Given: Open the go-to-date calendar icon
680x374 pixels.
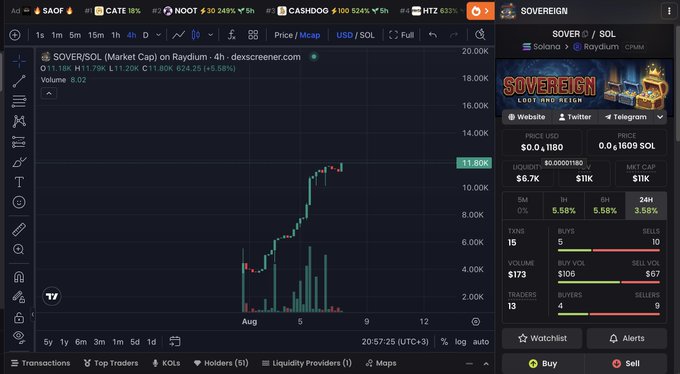Looking at the screenshot, I should [175, 341].
